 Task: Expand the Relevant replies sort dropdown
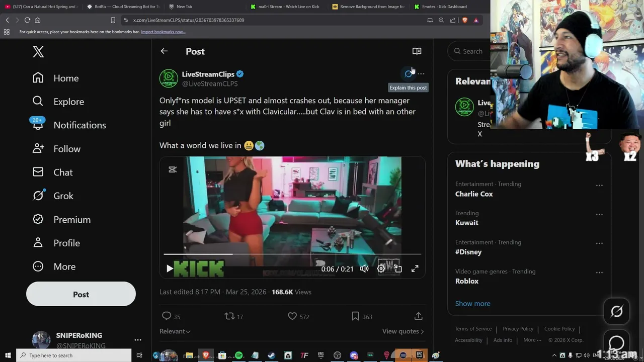point(175,331)
